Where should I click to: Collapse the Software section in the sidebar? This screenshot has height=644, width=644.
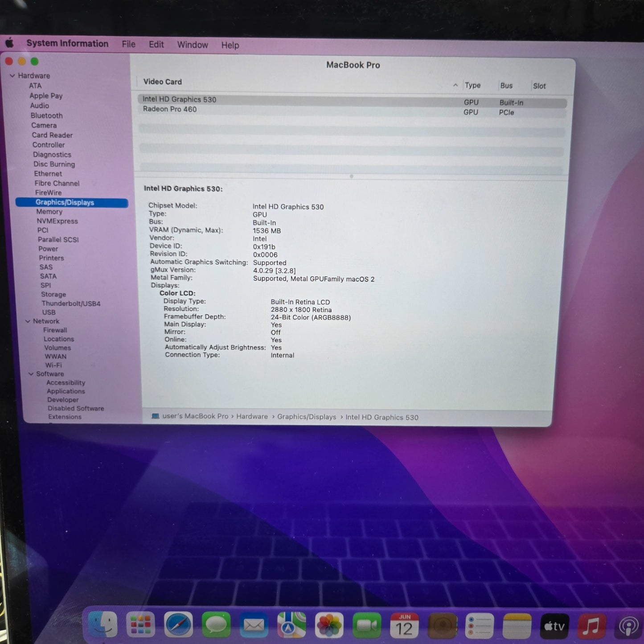pyautogui.click(x=31, y=374)
